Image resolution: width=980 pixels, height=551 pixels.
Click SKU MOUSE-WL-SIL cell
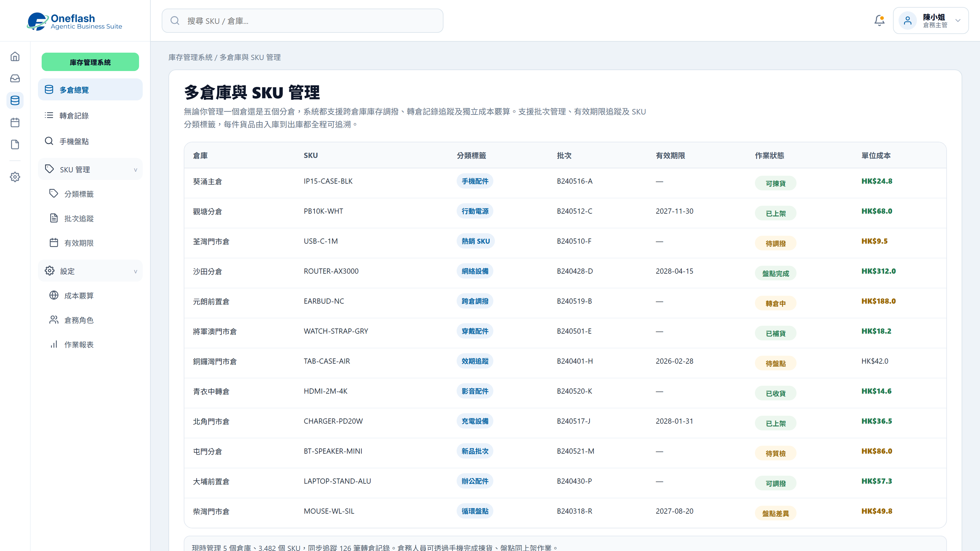pos(329,511)
